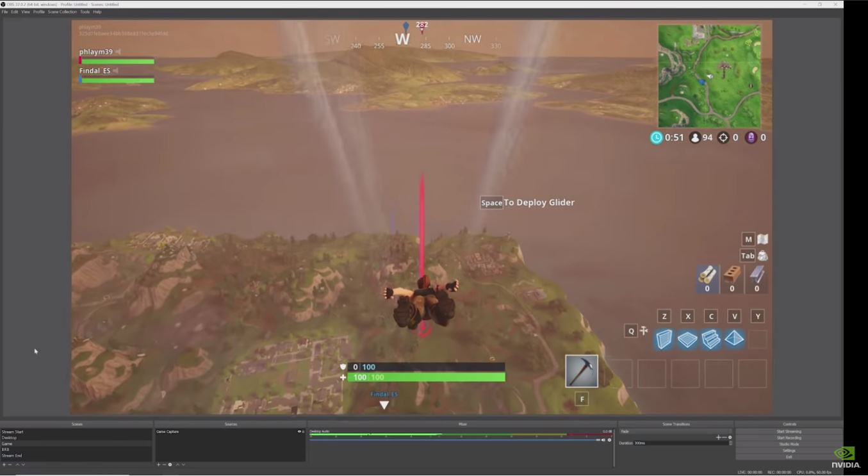Open the Fade transition dropdown

pos(676,432)
